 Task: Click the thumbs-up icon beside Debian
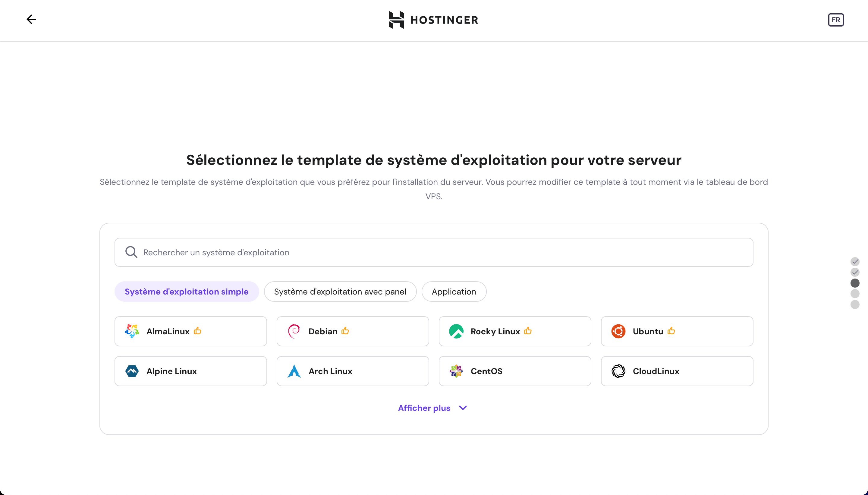(x=345, y=330)
